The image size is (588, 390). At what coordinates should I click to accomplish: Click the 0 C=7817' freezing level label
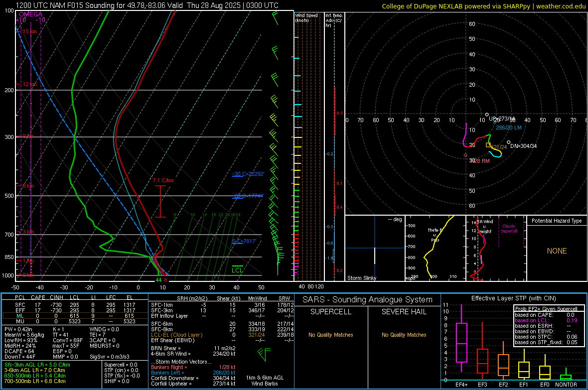(x=244, y=241)
